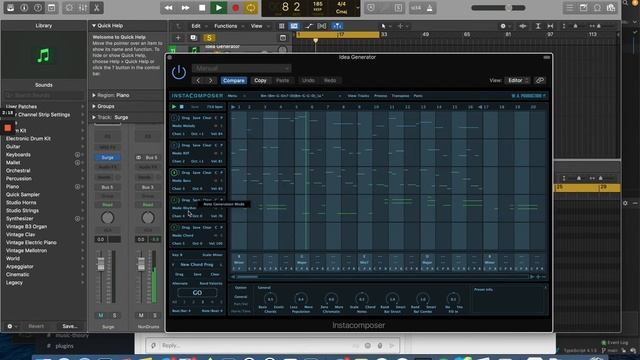640x360 pixels.
Task: Click the green Play transport button
Action: (x=218, y=8)
